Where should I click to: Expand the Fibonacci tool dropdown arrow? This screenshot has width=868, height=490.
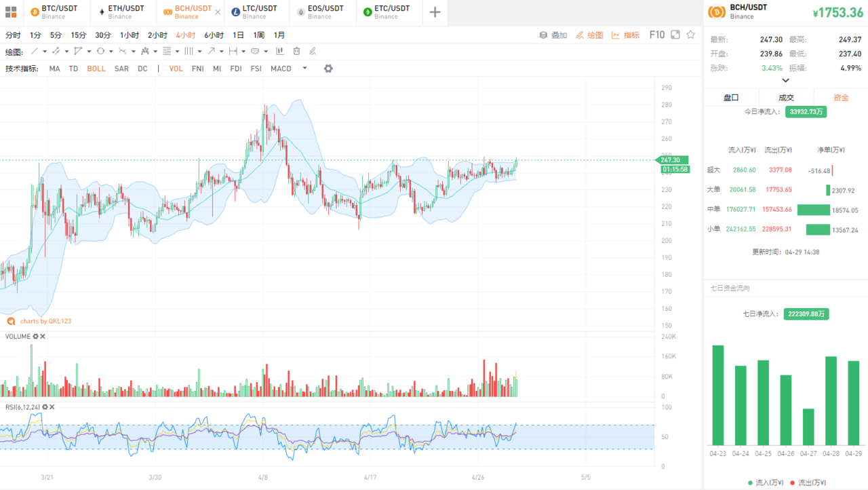click(x=178, y=52)
